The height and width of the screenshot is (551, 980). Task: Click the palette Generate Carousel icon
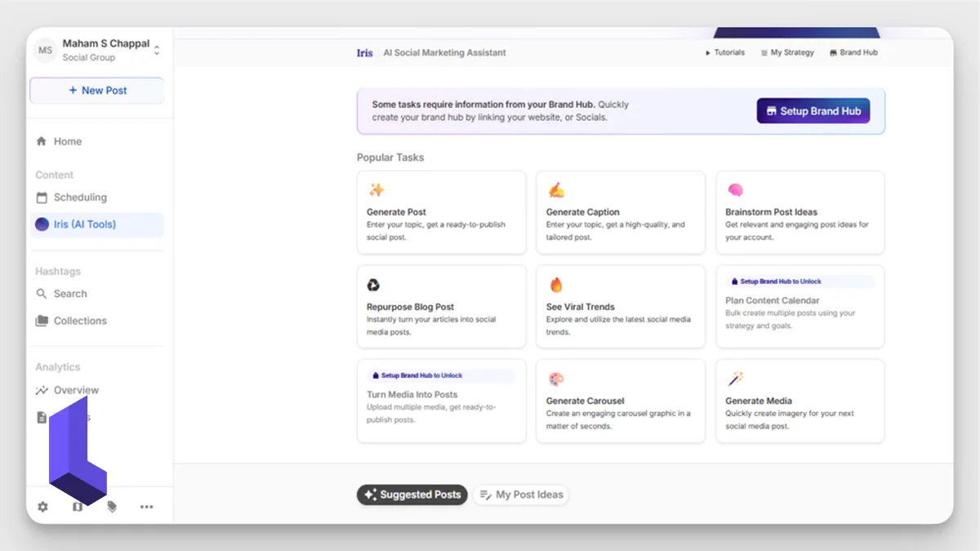point(556,380)
